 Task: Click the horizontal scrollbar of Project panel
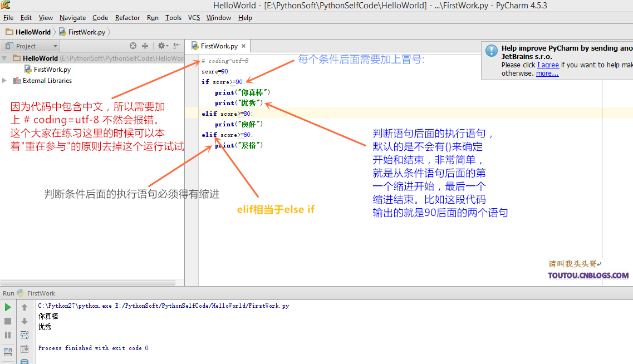pos(88,283)
